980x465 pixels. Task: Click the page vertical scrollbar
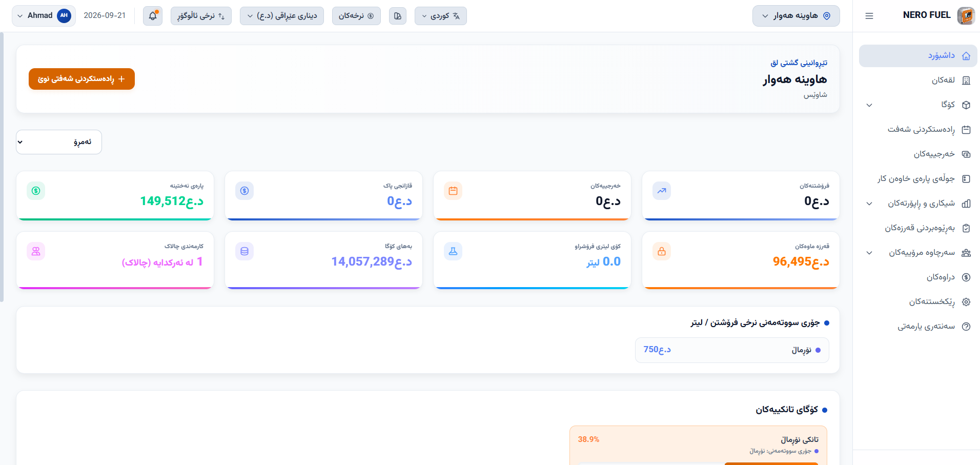2,167
